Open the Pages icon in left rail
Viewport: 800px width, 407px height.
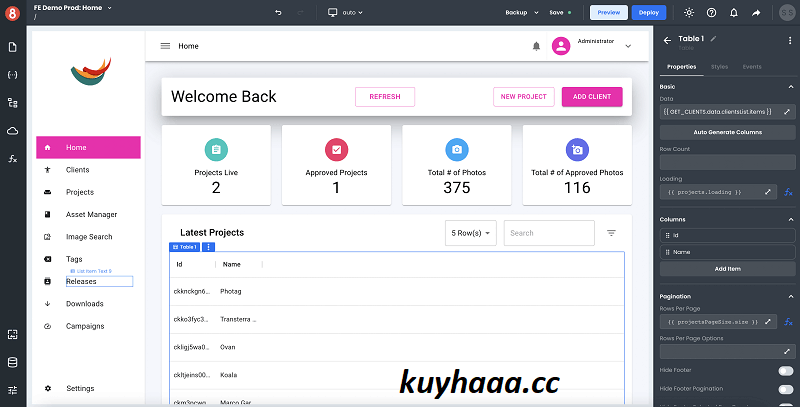point(13,47)
